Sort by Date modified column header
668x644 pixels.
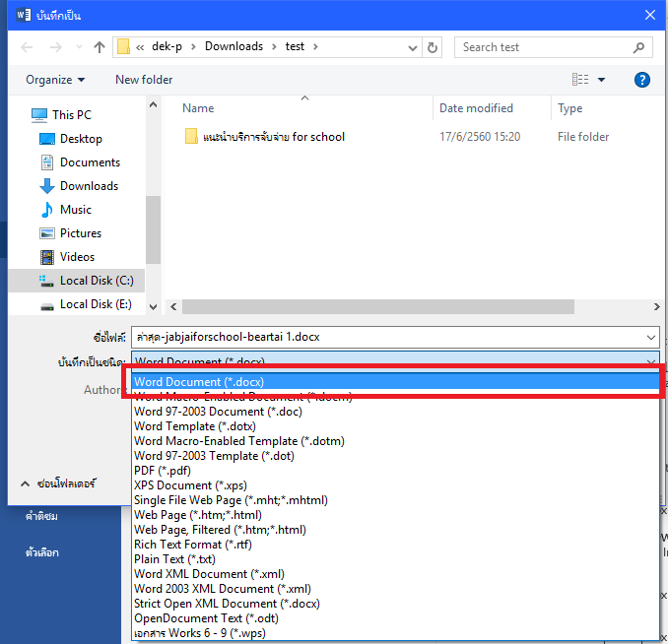click(476, 108)
